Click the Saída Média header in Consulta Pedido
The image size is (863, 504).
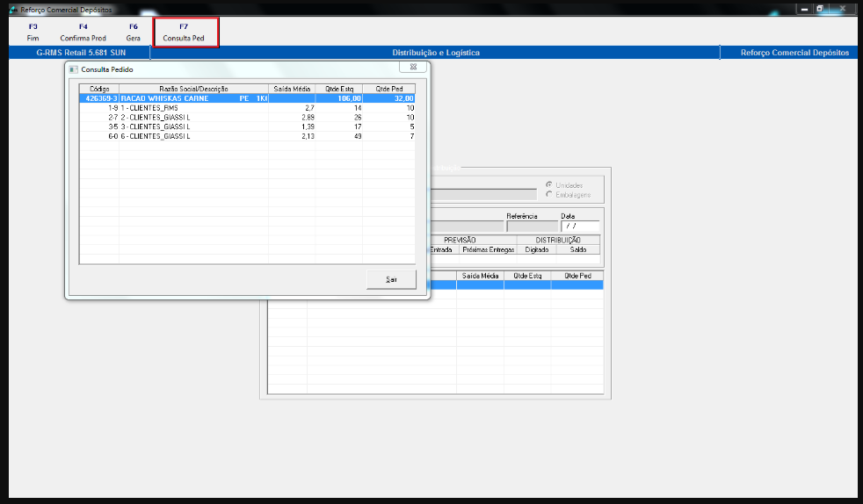pyautogui.click(x=292, y=89)
